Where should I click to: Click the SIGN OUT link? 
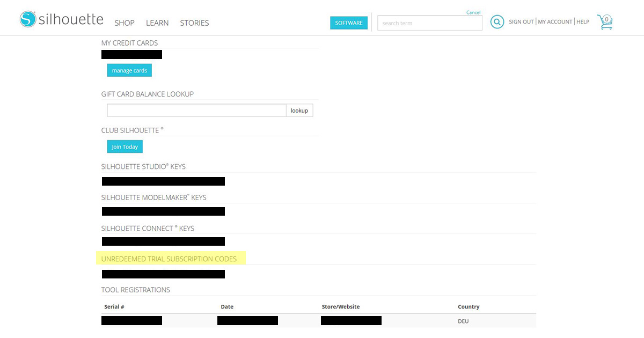click(521, 22)
